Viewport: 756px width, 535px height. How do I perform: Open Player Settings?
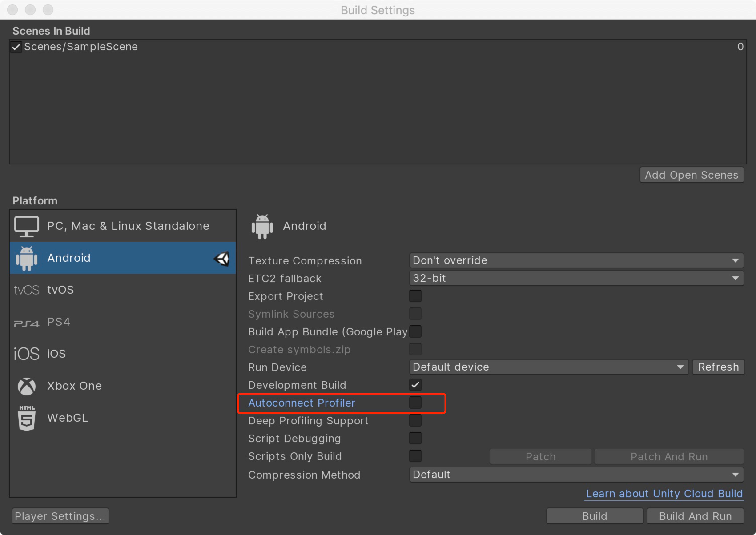pos(60,516)
